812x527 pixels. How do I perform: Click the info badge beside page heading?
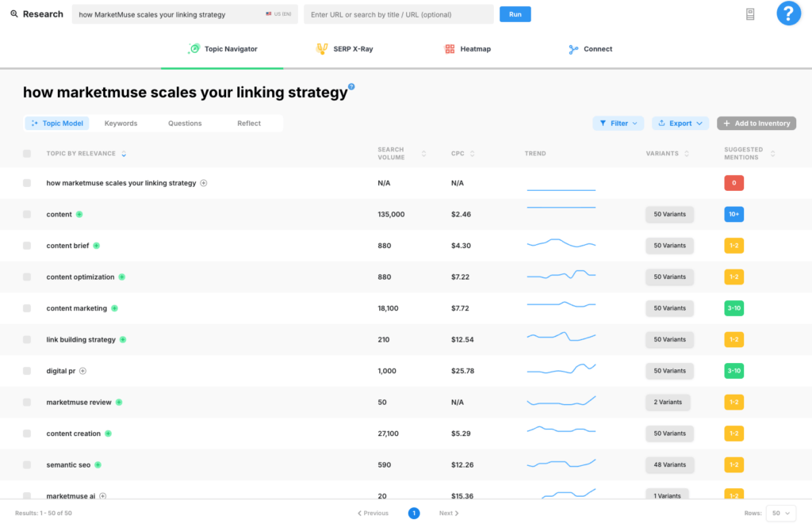tap(351, 86)
